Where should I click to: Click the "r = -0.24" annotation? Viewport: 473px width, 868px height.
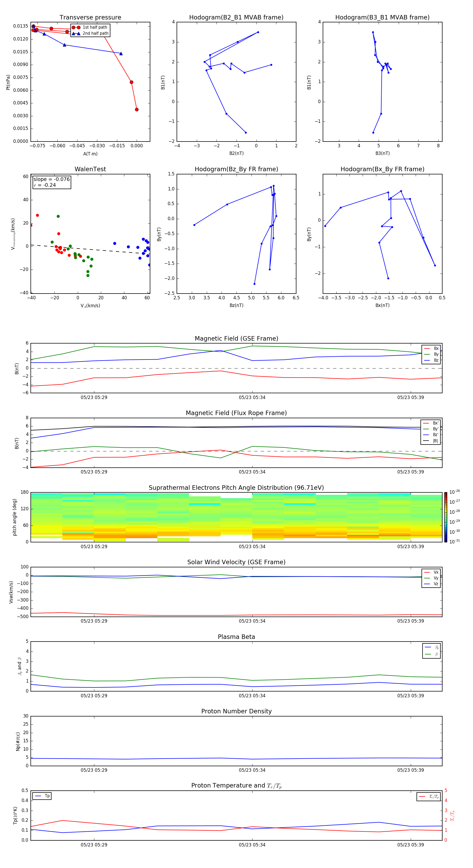(45, 185)
